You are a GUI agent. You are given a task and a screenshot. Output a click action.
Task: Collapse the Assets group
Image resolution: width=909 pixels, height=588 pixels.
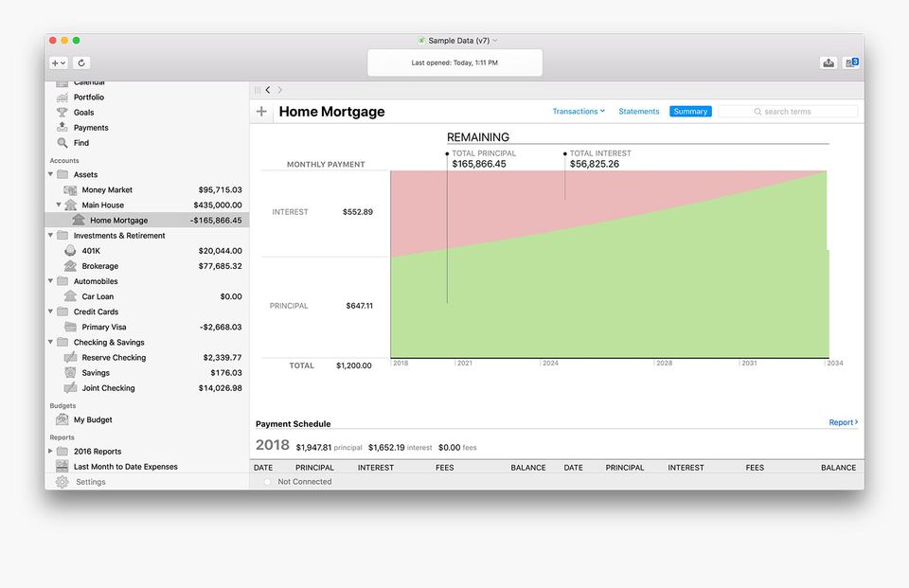tap(50, 174)
